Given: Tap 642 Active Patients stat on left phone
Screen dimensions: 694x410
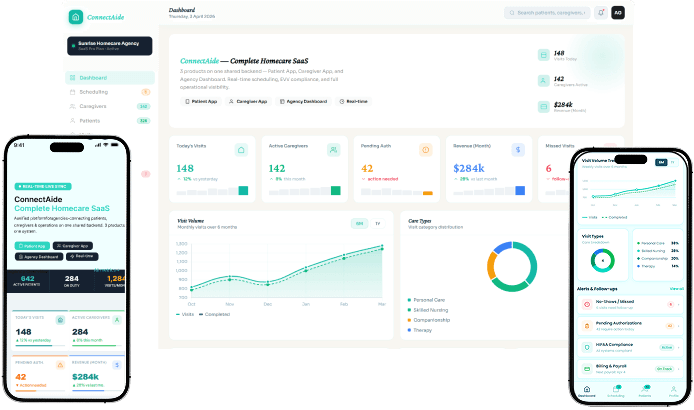Looking at the screenshot, I should (27, 281).
